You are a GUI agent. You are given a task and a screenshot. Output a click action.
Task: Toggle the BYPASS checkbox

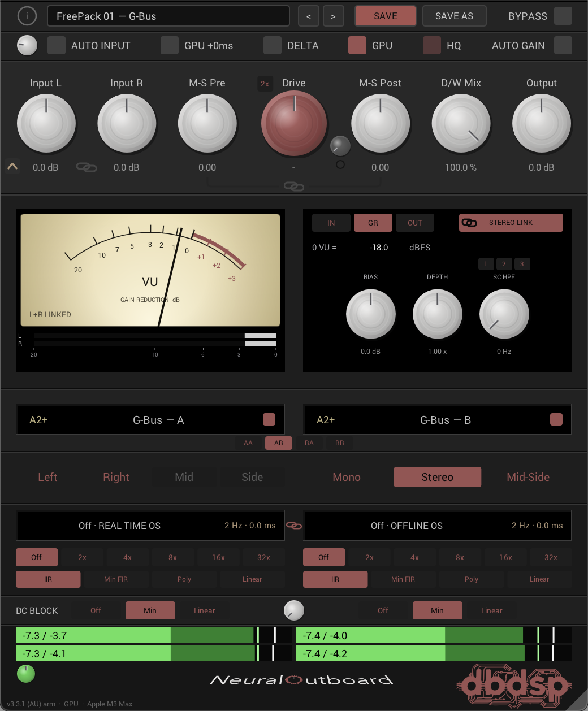point(563,16)
